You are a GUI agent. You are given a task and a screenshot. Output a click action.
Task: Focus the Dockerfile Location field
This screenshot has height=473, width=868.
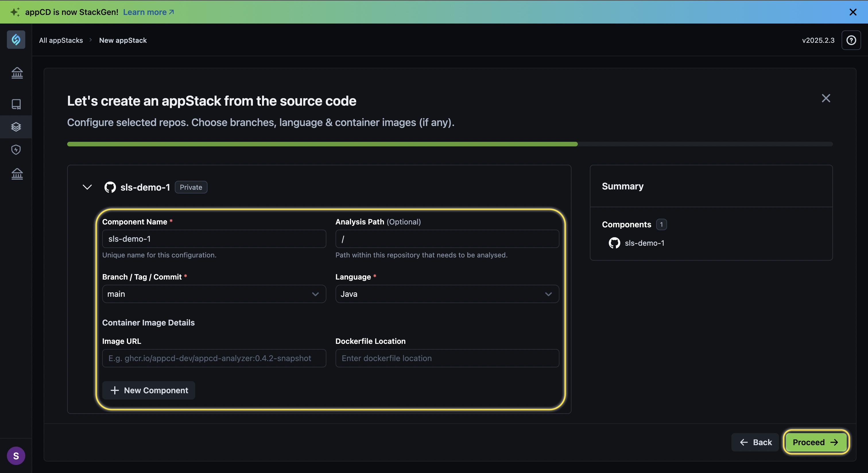pyautogui.click(x=447, y=358)
